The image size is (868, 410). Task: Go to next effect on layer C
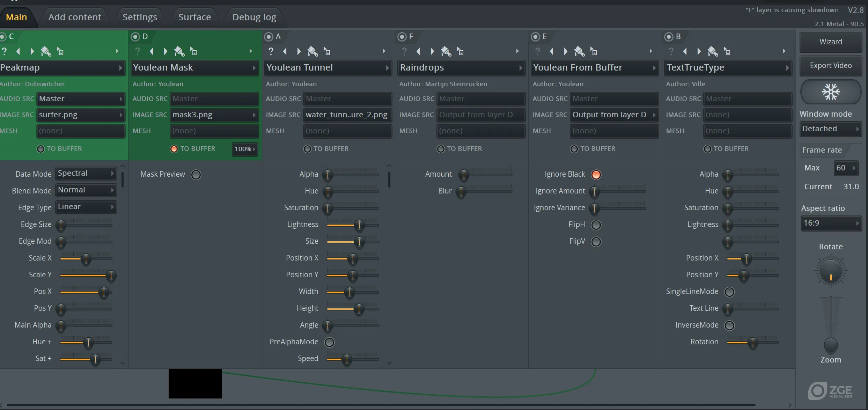pyautogui.click(x=32, y=51)
